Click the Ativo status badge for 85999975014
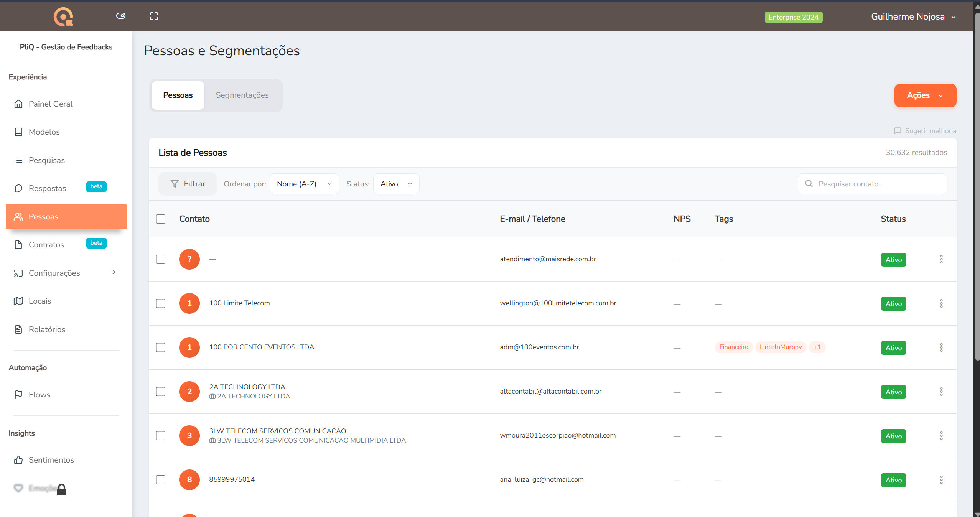Screen dimensions: 980x517 point(894,480)
